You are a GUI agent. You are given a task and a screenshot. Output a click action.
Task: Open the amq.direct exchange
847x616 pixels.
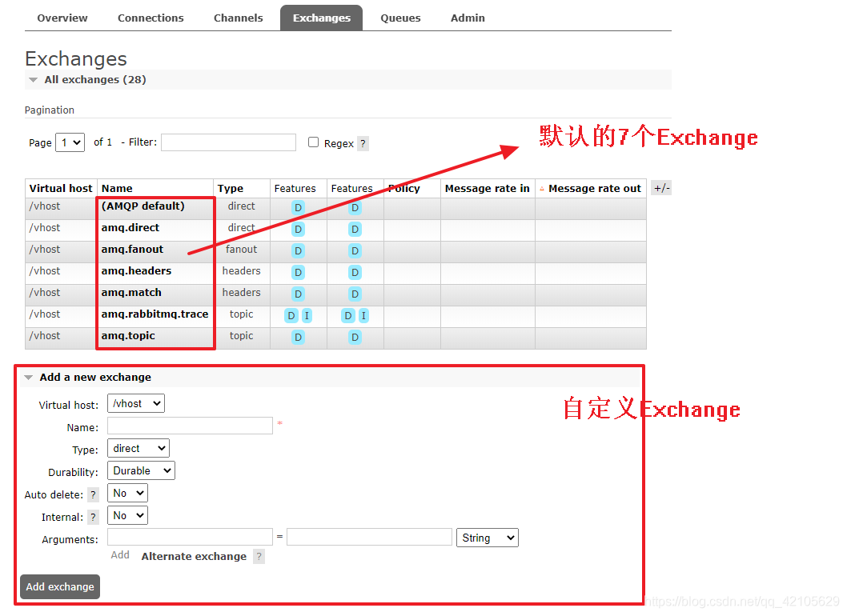click(x=130, y=228)
